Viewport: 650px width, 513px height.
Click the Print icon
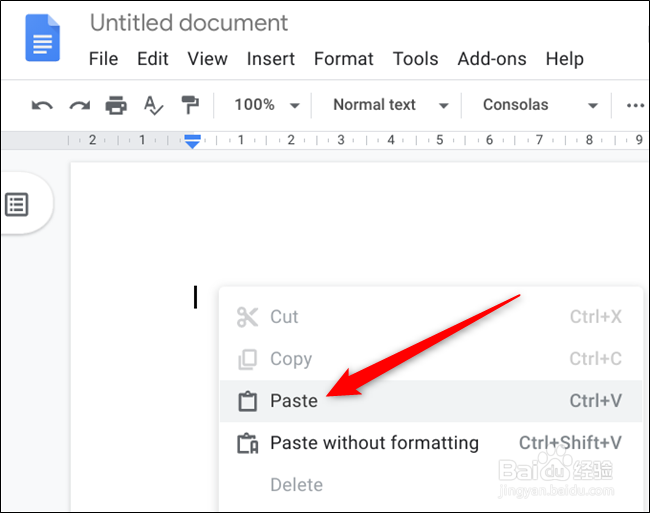(117, 105)
